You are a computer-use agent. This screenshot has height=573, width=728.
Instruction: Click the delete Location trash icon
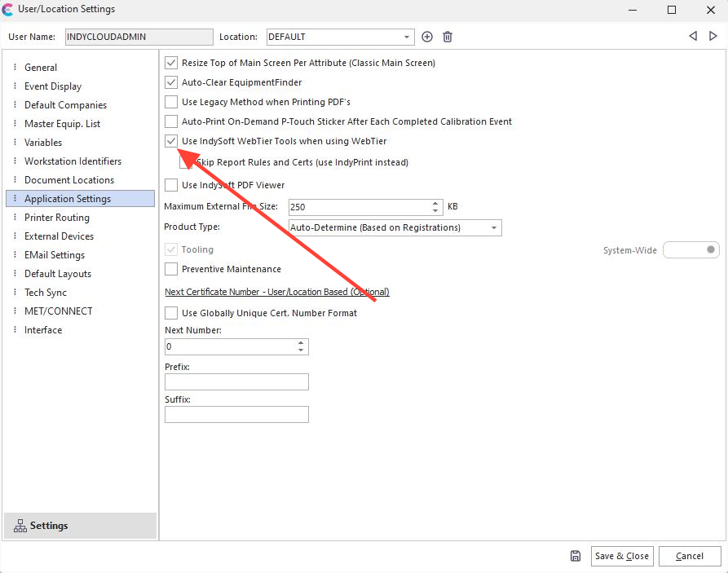tap(447, 37)
